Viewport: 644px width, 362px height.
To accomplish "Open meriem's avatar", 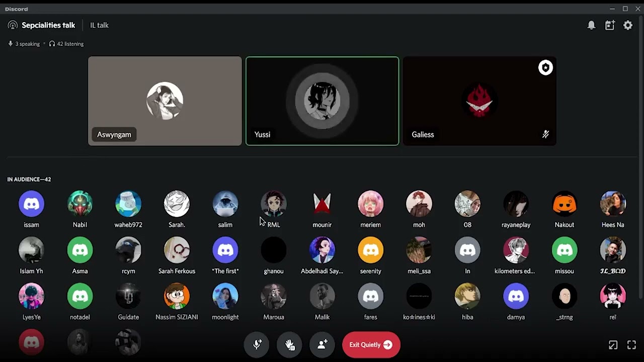I will coord(371,204).
